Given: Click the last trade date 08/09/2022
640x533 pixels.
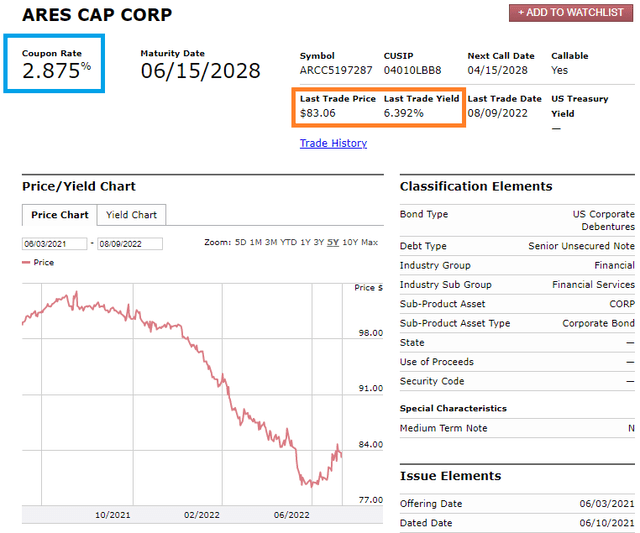Looking at the screenshot, I should tap(498, 113).
